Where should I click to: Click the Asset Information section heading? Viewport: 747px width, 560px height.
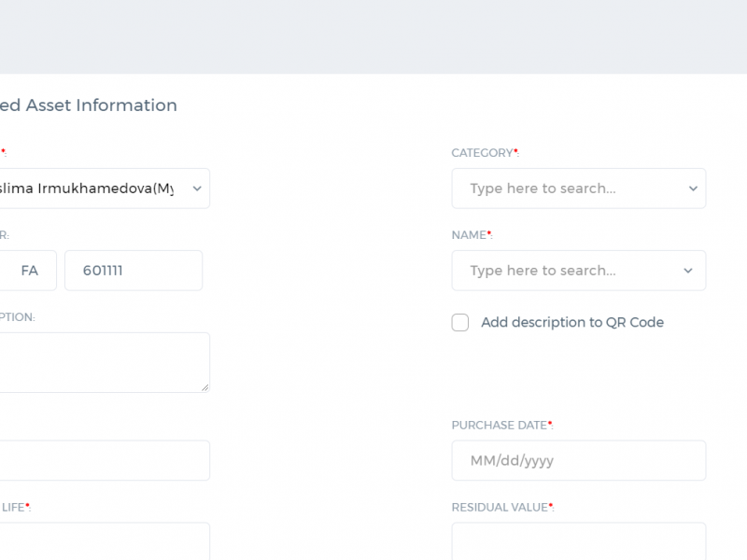[89, 105]
